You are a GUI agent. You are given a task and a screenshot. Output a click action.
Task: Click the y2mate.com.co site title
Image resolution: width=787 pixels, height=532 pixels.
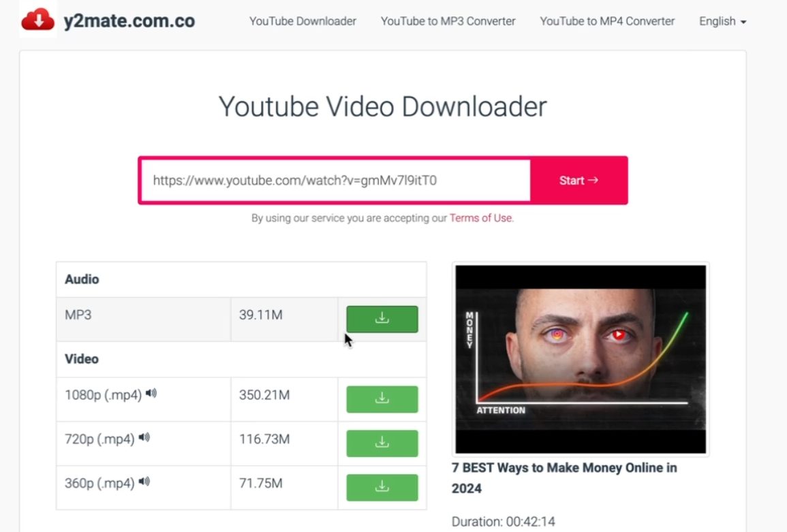click(129, 21)
